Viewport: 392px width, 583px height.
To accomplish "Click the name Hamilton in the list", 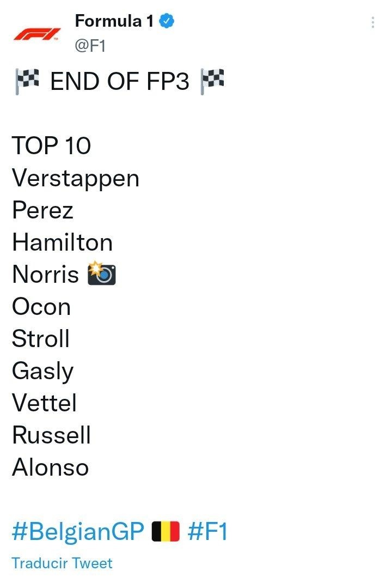I will tap(62, 242).
